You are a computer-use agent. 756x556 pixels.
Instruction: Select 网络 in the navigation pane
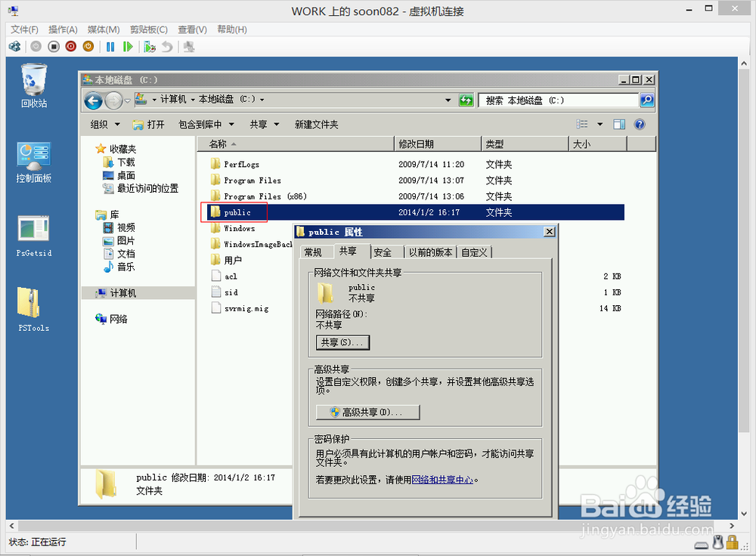(x=111, y=319)
